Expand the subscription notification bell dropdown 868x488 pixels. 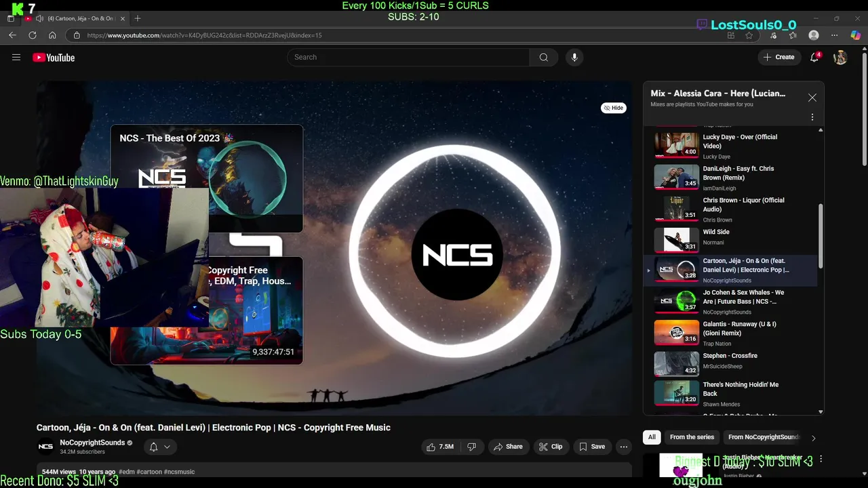coord(159,447)
